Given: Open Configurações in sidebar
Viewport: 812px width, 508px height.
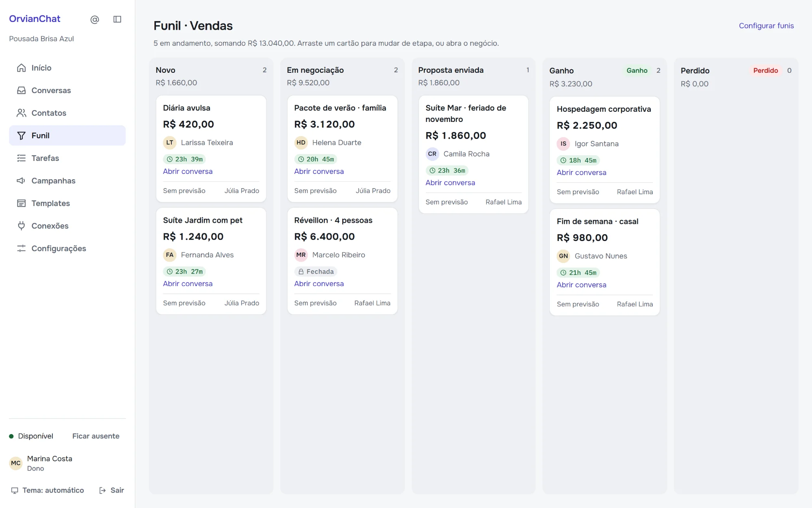Looking at the screenshot, I should pos(67,248).
